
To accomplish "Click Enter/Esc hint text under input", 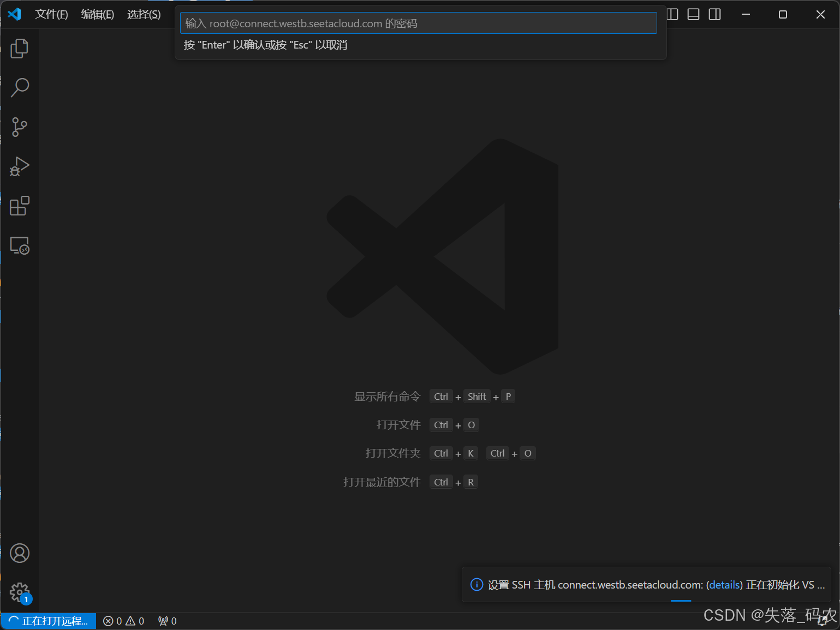I will 266,45.
